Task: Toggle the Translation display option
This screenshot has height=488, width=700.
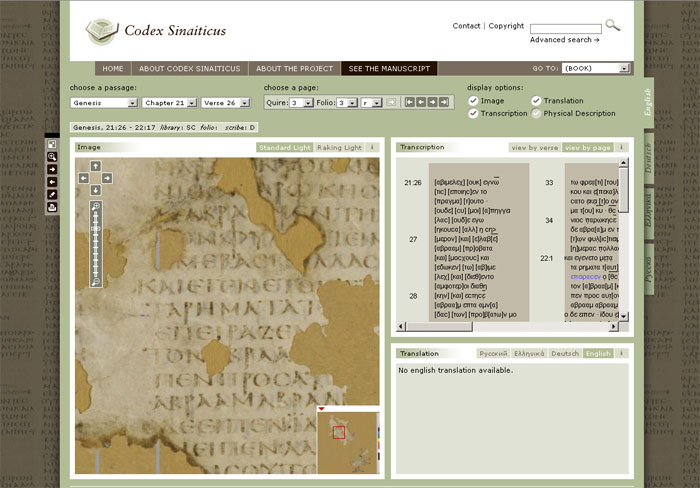Action: 537,101
